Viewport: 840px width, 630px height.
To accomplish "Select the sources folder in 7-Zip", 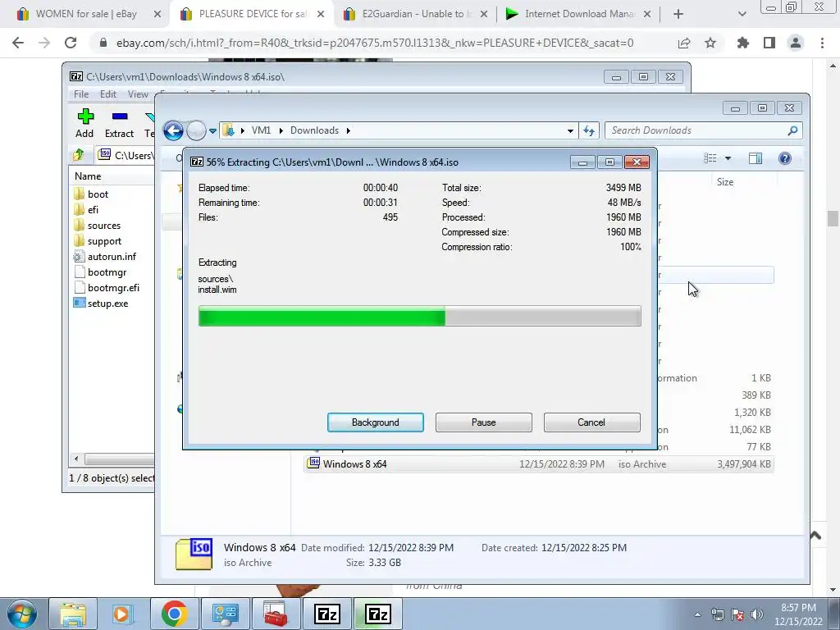I will click(104, 226).
